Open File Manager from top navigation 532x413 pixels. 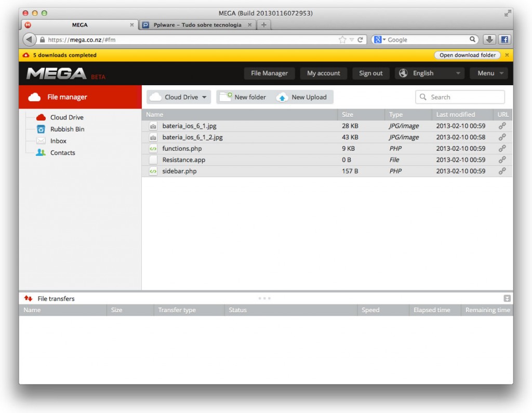coord(270,73)
